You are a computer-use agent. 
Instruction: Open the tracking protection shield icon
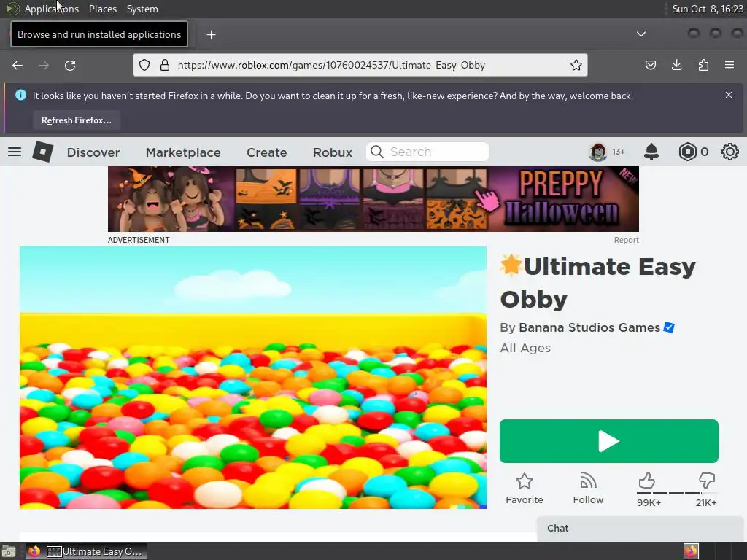click(x=144, y=65)
